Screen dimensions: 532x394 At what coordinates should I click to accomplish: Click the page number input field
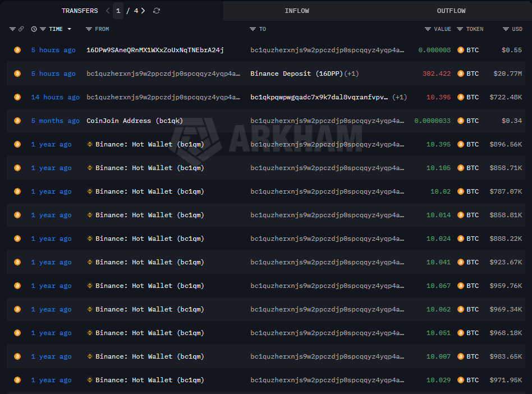[118, 11]
